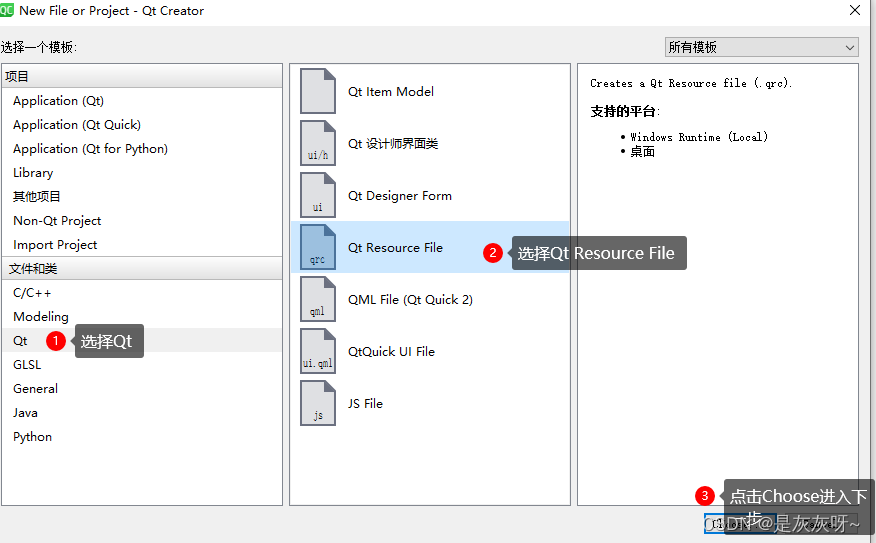Choose the QtQuick UI File ui.qml icon
876x543 pixels.
pos(318,351)
